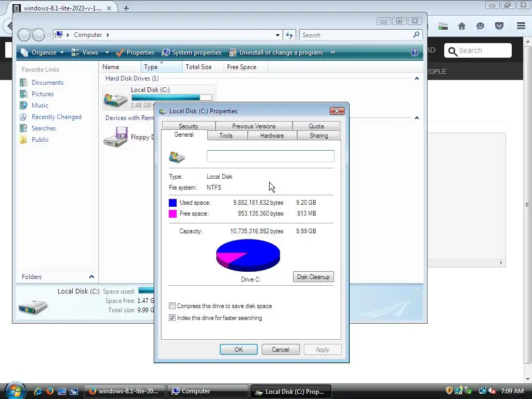Open the browser hamburger menu
Screen dimensions: 532x399
[521, 26]
